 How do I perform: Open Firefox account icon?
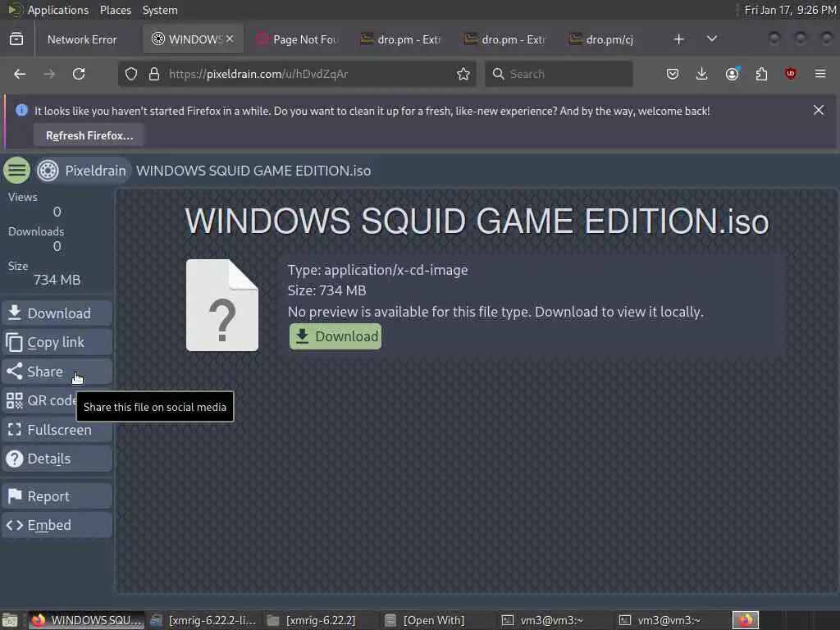(732, 74)
